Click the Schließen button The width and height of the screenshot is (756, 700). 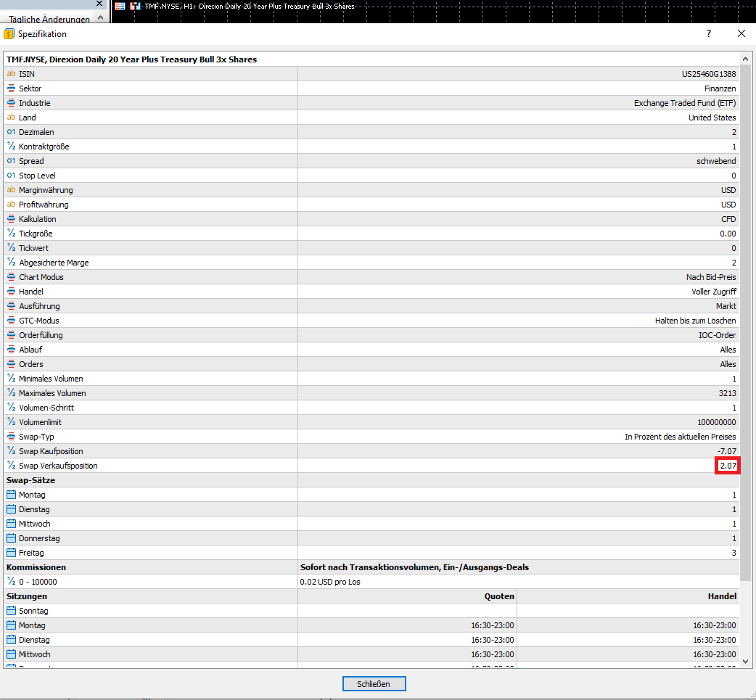pos(374,683)
